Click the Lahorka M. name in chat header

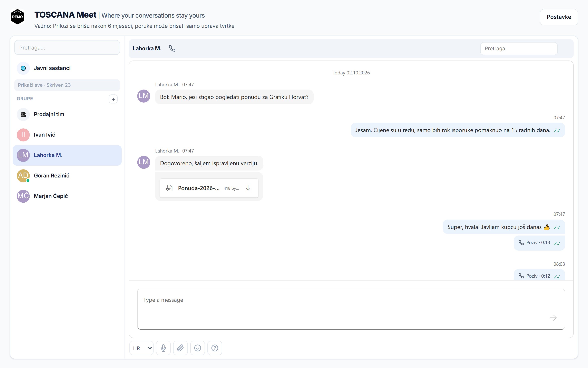tap(147, 48)
